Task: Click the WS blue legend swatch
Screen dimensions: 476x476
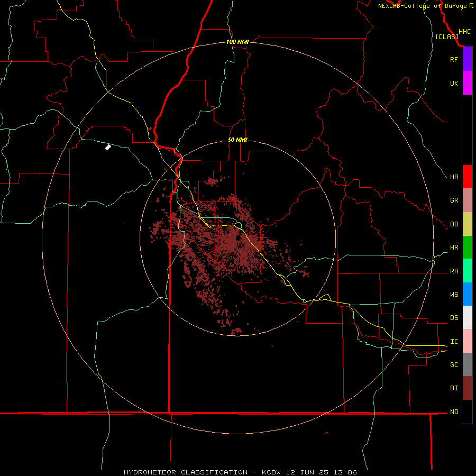Action: pos(467,294)
